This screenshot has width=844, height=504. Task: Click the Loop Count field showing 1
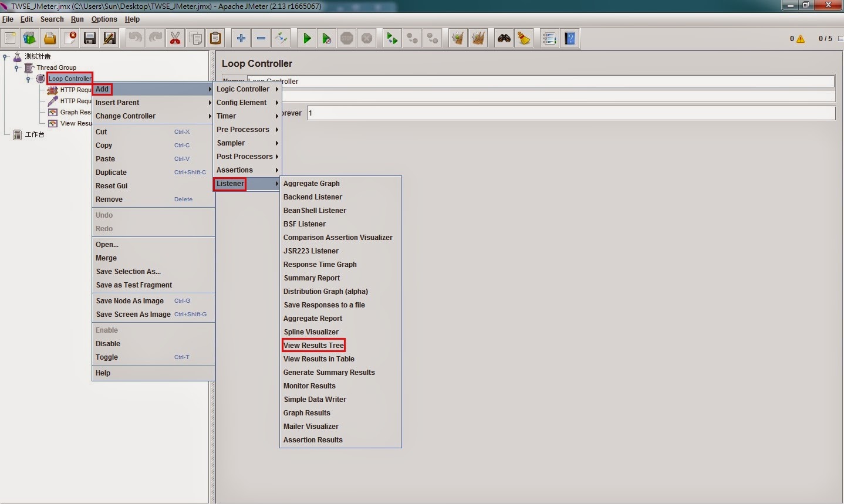pyautogui.click(x=571, y=113)
